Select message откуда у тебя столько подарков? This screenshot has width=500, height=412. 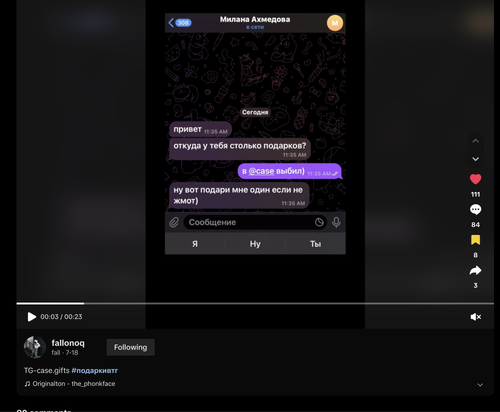[240, 149]
